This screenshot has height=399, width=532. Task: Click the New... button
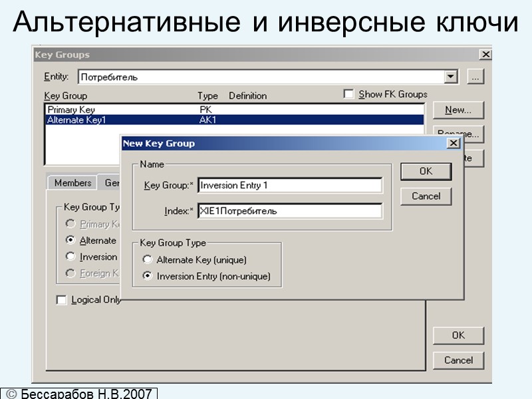tap(458, 110)
